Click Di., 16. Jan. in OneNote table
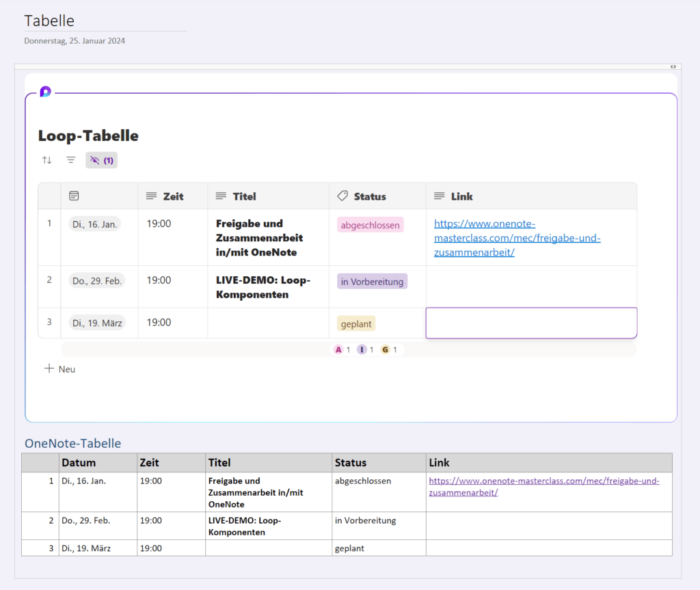 pos(84,481)
